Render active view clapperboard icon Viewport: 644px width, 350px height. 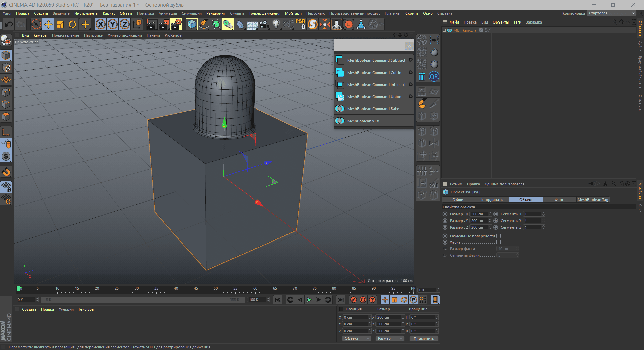point(152,24)
